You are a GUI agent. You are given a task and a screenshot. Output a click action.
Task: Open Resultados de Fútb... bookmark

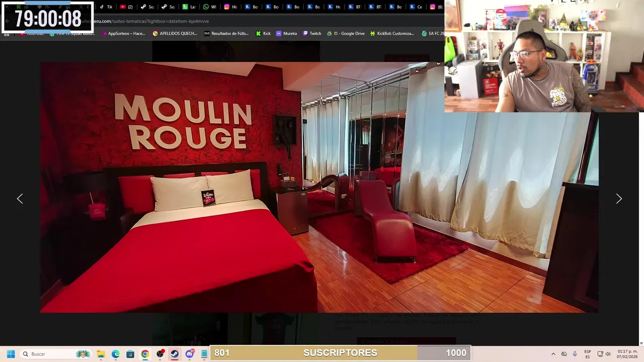(x=226, y=33)
